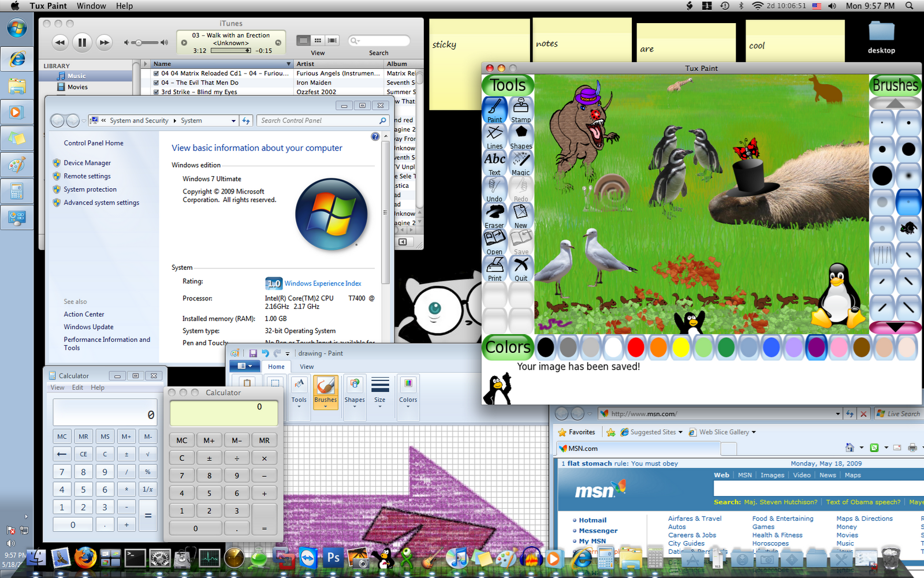924x578 pixels.
Task: Open address bar dropdown in Control Panel
Action: [233, 121]
